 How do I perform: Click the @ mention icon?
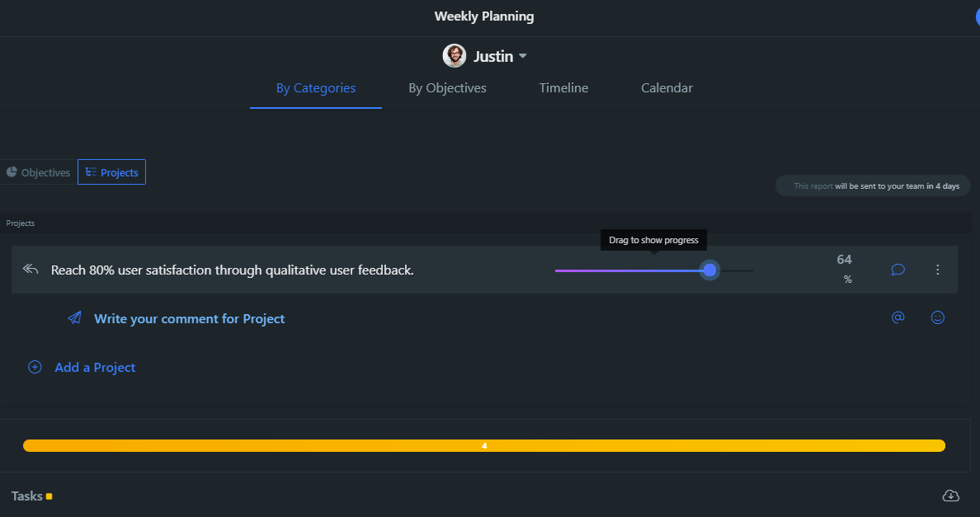pyautogui.click(x=898, y=317)
